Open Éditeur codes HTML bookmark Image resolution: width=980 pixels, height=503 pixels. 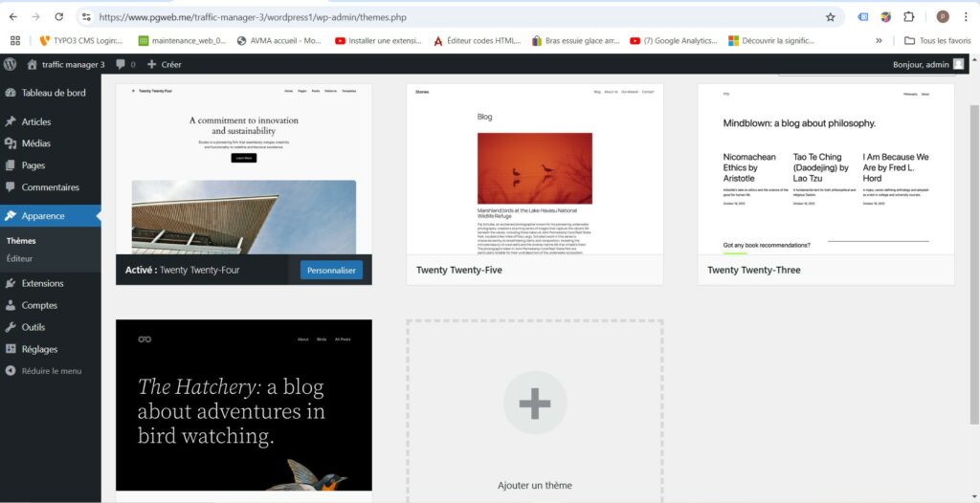point(478,40)
